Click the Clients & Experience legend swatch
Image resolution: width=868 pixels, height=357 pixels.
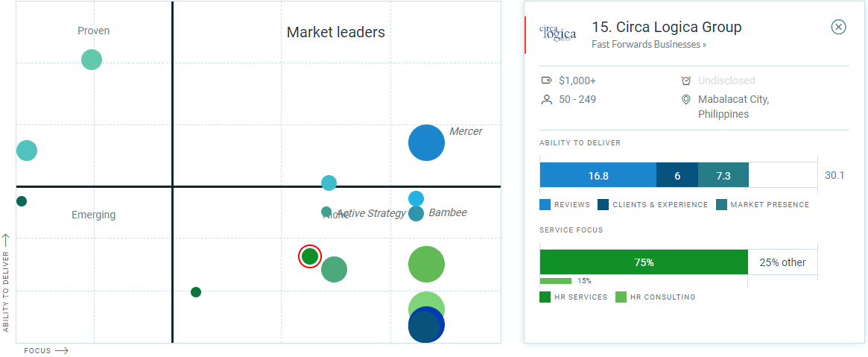pyautogui.click(x=603, y=205)
